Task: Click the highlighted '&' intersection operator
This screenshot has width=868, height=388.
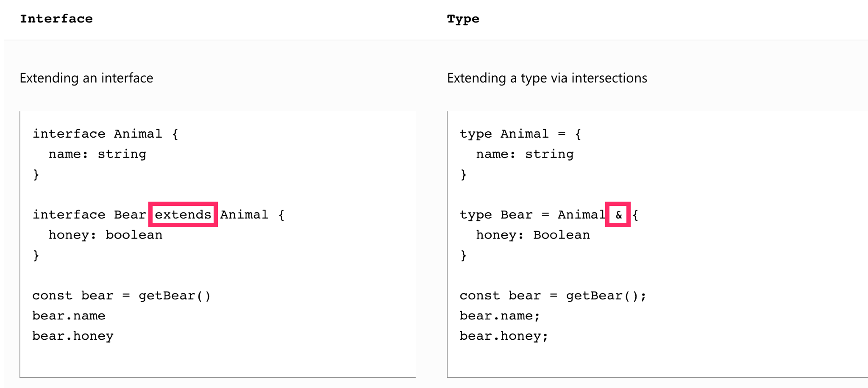Action: click(618, 214)
